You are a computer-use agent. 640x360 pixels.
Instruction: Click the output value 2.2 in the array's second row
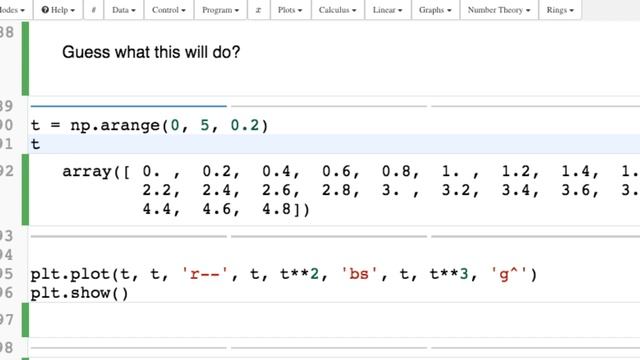click(x=157, y=190)
